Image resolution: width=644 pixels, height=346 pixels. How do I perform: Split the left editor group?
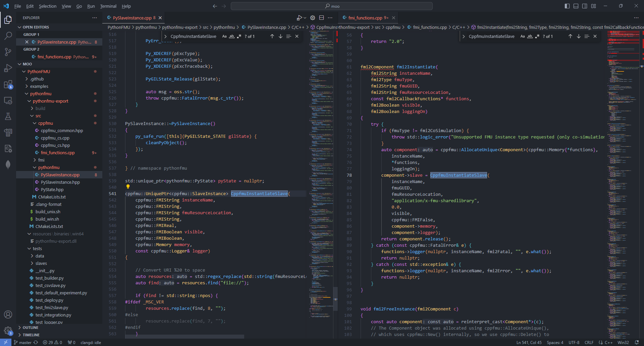pyautogui.click(x=321, y=18)
